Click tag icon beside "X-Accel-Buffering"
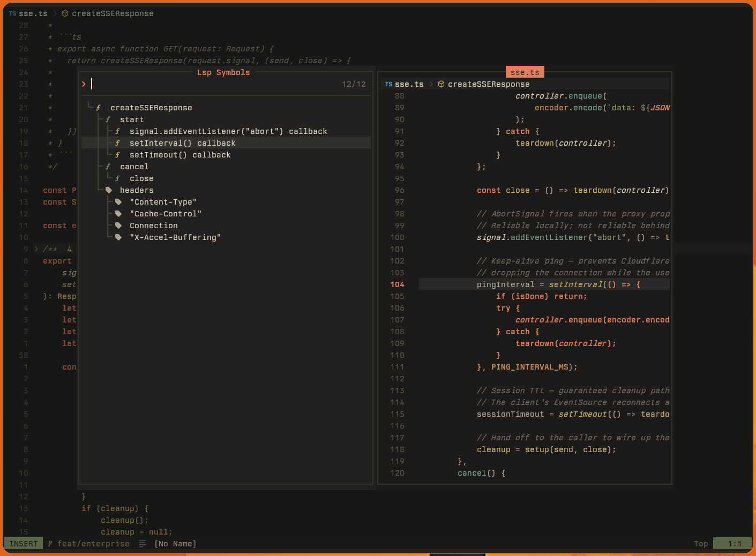The height and width of the screenshot is (556, 756). pyautogui.click(x=118, y=237)
